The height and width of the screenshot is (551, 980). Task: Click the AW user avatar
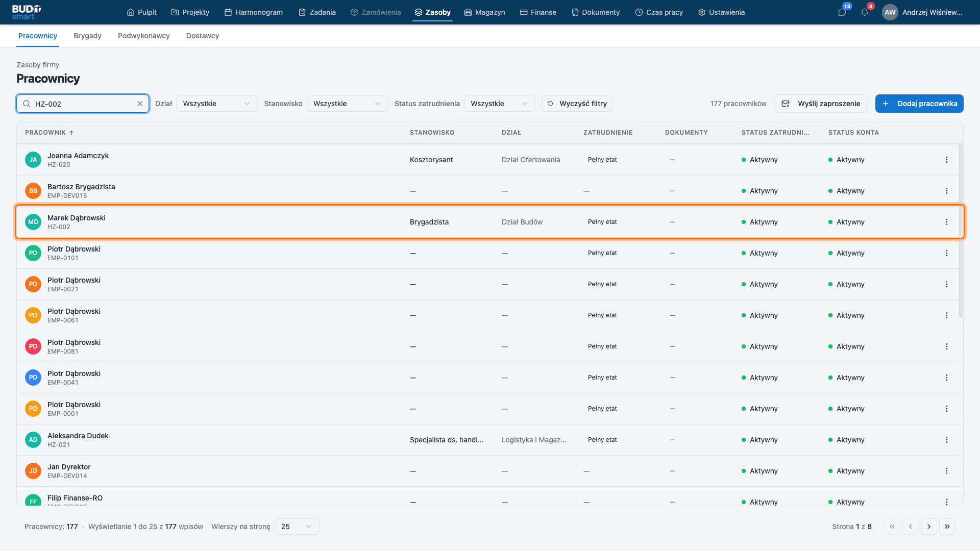890,12
